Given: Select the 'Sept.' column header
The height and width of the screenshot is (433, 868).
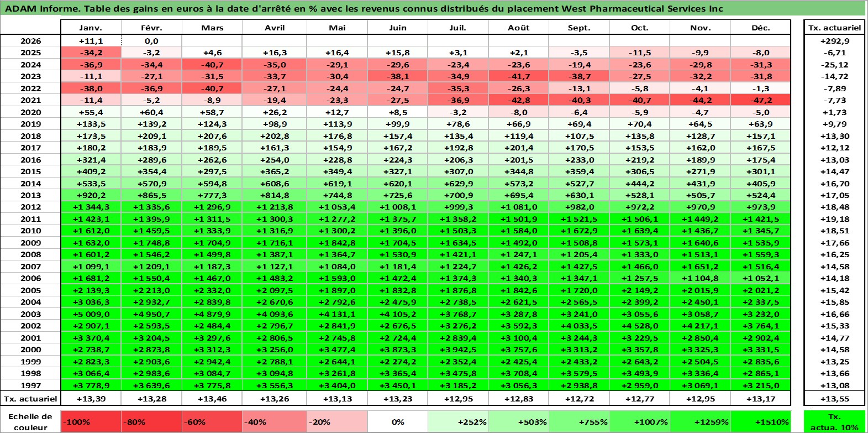Looking at the screenshot, I should click(x=579, y=28).
